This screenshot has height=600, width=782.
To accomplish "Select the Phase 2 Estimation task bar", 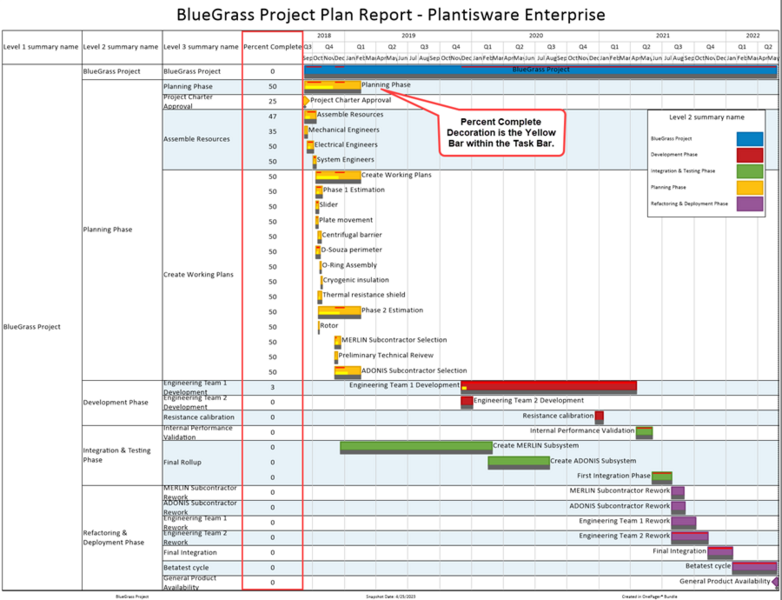I will [339, 312].
